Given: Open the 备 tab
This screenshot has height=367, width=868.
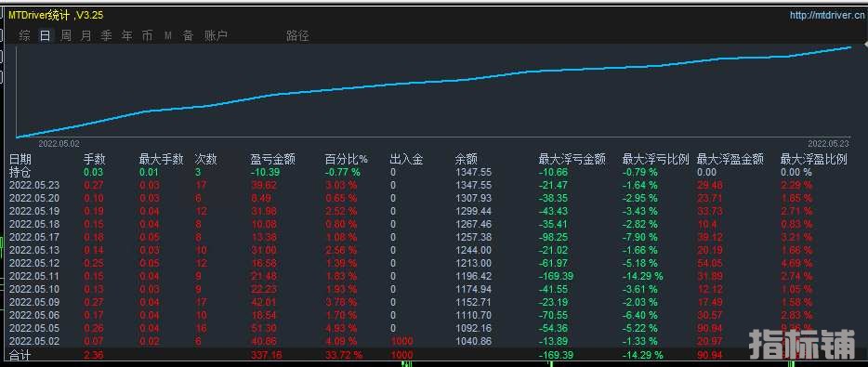Looking at the screenshot, I should pyautogui.click(x=189, y=36).
